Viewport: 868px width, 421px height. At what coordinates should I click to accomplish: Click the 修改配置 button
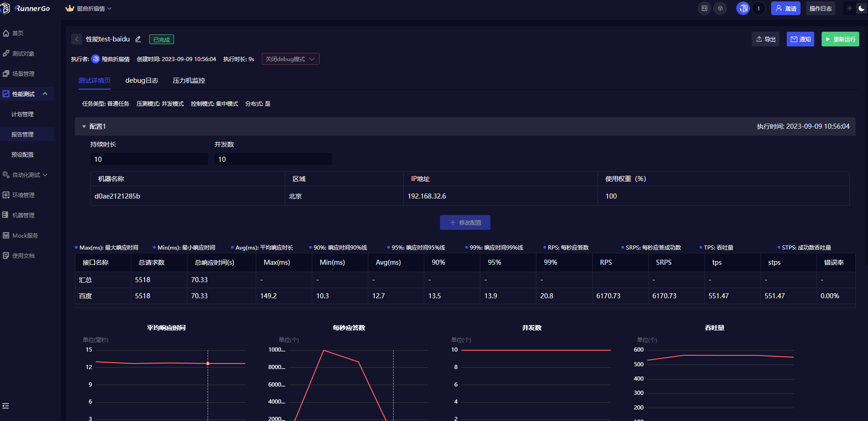point(465,222)
